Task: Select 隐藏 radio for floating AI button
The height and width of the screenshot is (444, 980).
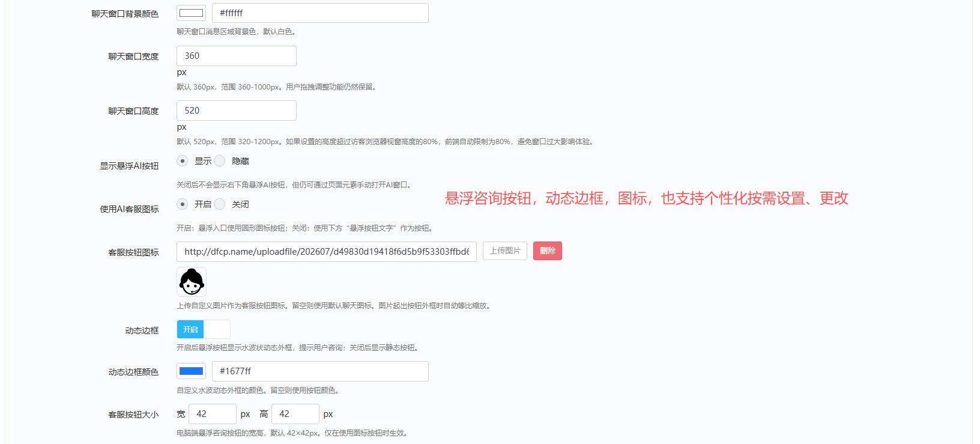Action: click(x=220, y=161)
